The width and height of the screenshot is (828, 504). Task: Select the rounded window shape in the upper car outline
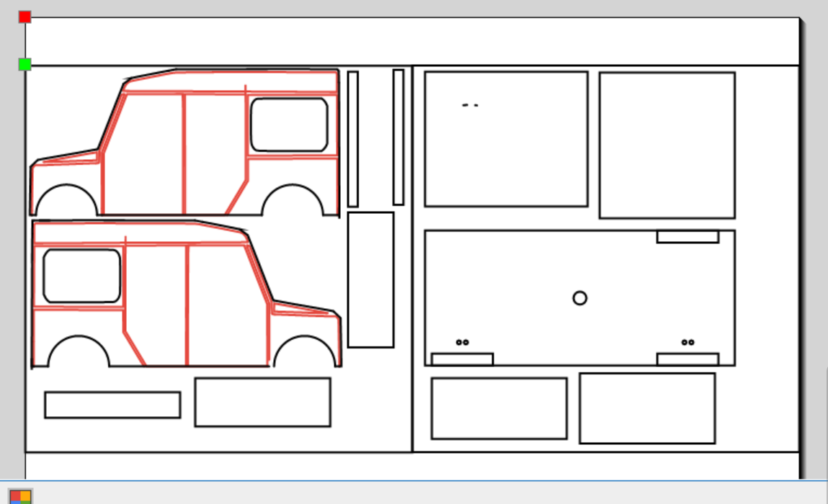click(x=290, y=125)
